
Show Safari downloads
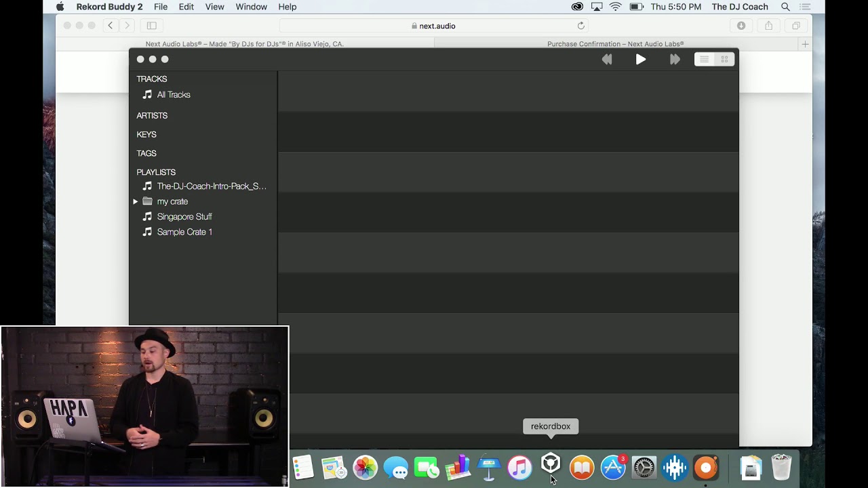click(741, 26)
